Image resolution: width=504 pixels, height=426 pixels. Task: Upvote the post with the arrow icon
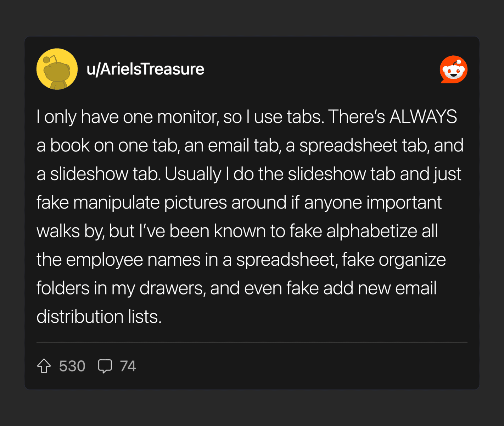[x=44, y=366]
